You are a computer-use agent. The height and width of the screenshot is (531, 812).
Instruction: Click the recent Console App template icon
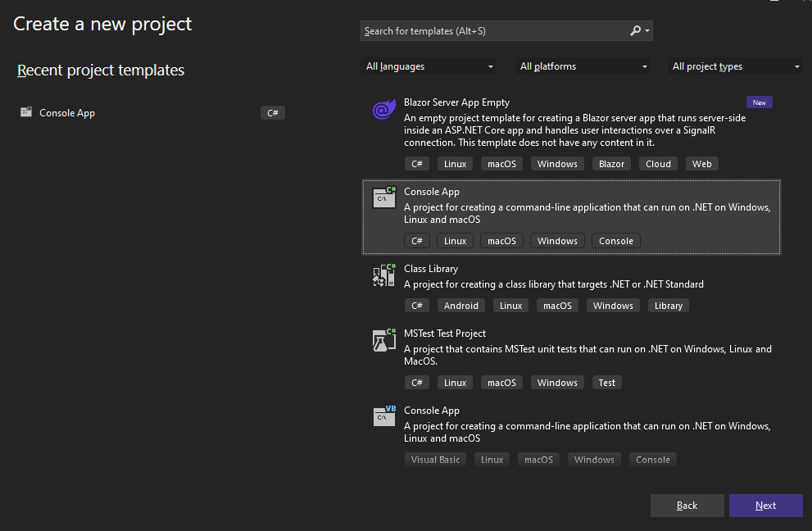tap(26, 113)
